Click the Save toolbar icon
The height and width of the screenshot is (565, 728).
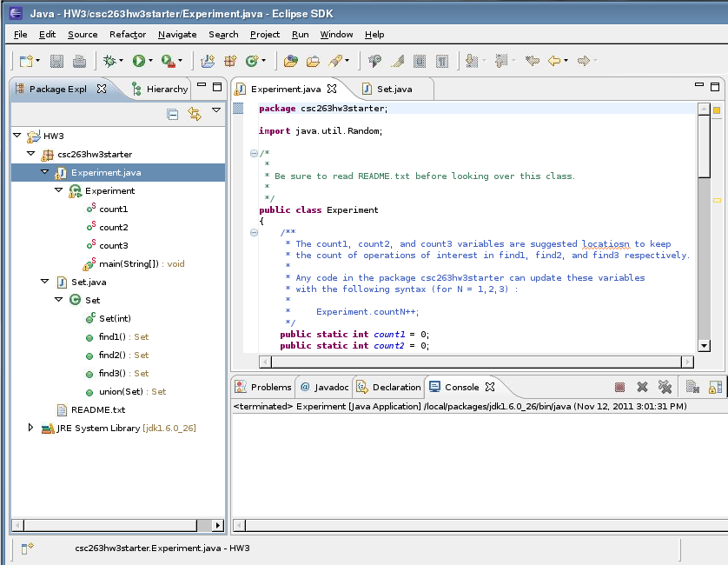(56, 61)
